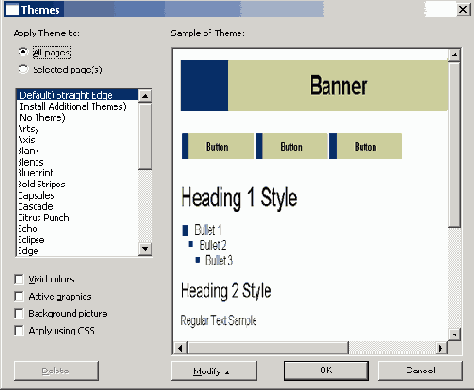Viewport: 474px width, 390px height.
Task: Click theme list scroll down arrow
Action: 145,249
